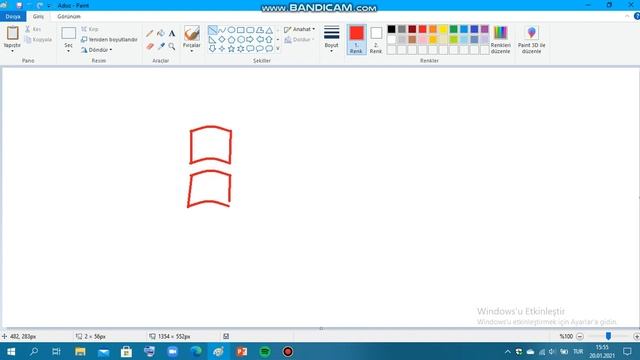Select the Down arrow shape
The width and height of the screenshot is (640, 360).
(x=212, y=49)
